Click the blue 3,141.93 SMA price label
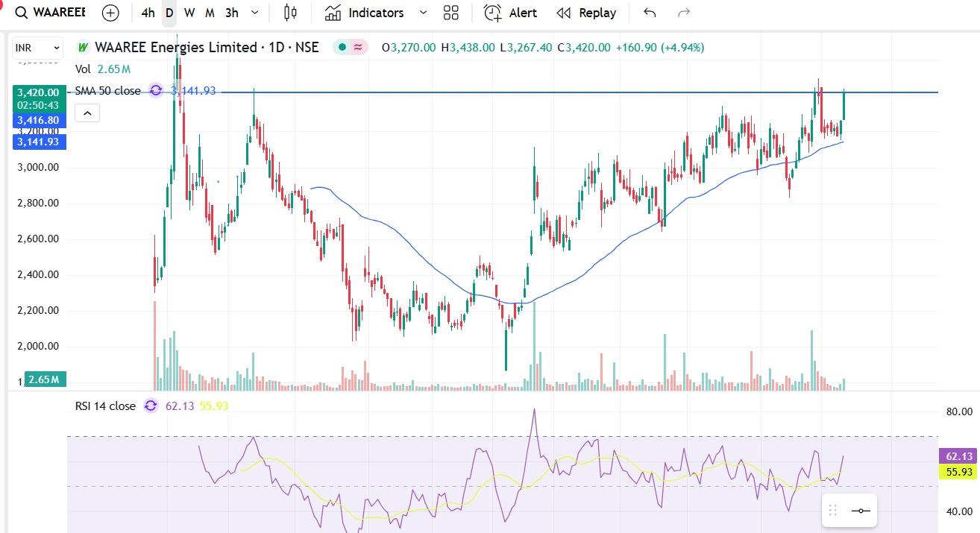The width and height of the screenshot is (980, 533). pyautogui.click(x=39, y=142)
